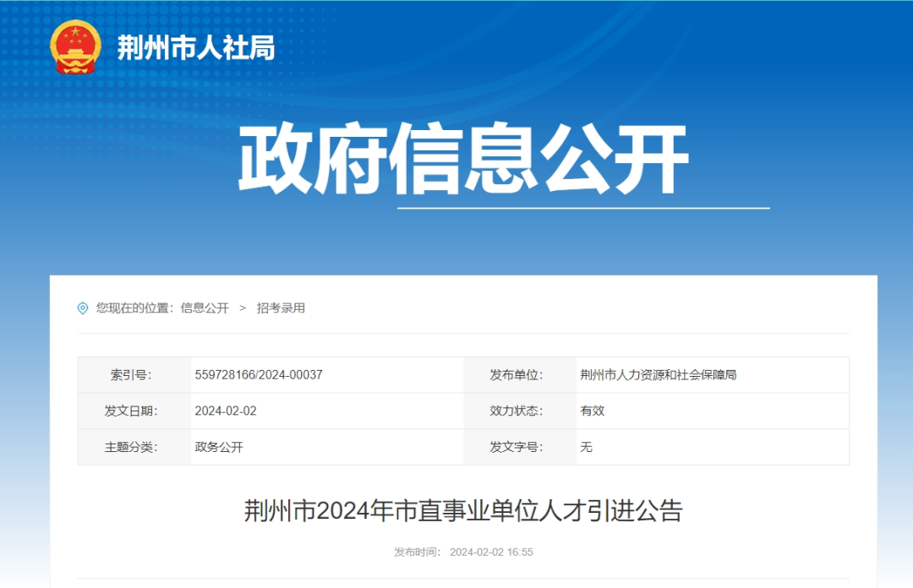Screen dimensions: 913x588
Task: Click publish time 2024-02-02 16:55
Action: point(491,552)
